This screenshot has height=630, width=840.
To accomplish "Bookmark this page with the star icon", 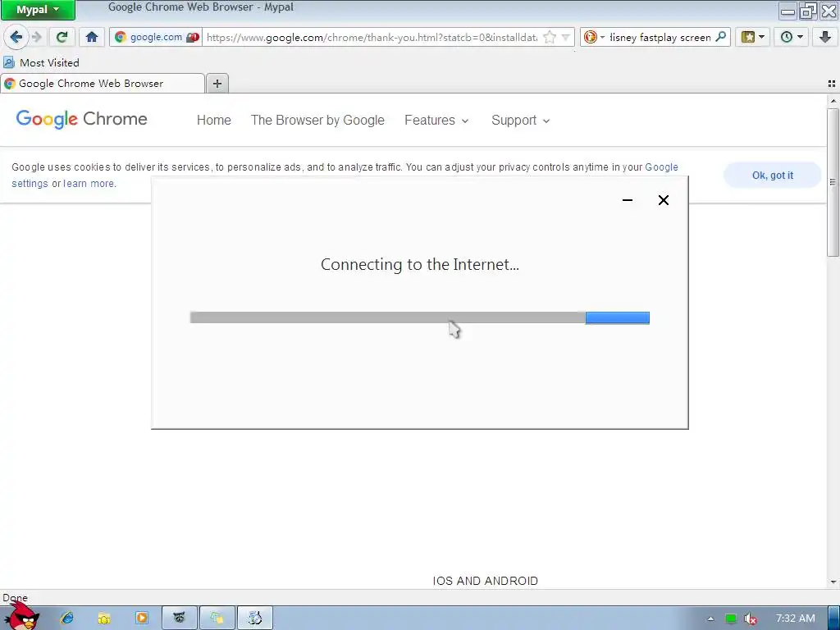I will tap(549, 37).
